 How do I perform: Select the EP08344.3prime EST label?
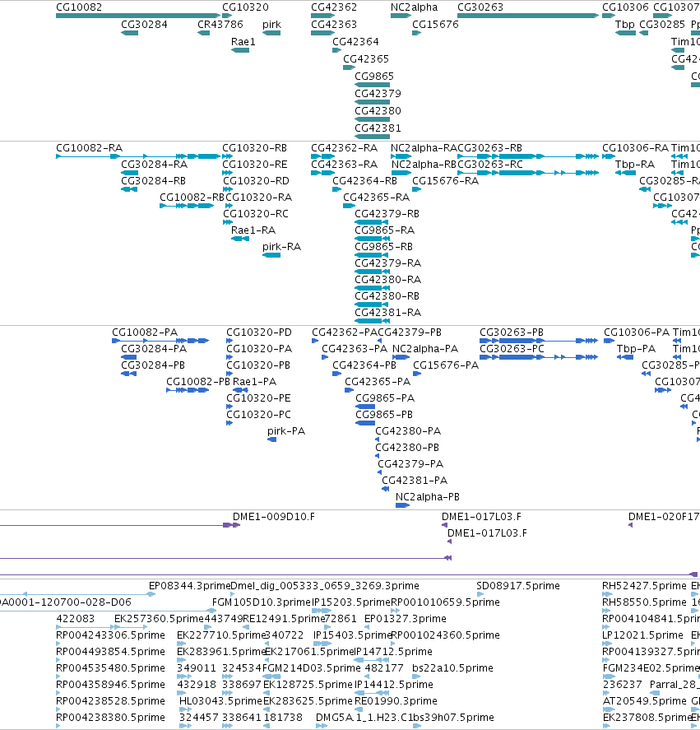tap(189, 586)
